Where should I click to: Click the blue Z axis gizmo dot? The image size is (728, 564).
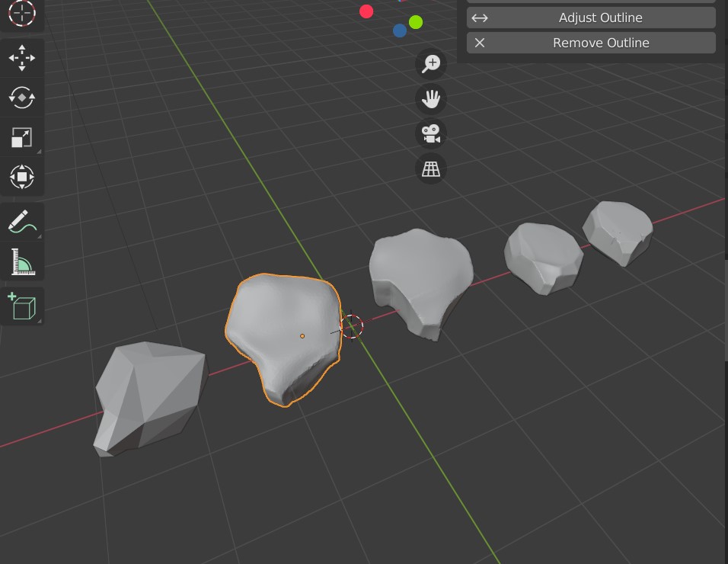click(x=400, y=30)
